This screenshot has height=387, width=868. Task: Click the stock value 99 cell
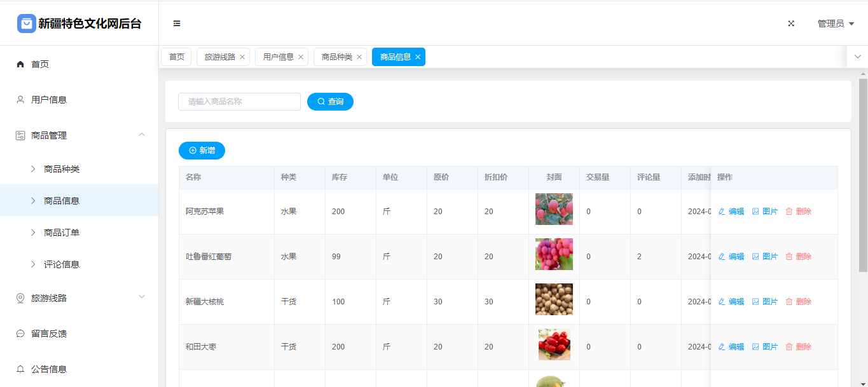[350, 257]
